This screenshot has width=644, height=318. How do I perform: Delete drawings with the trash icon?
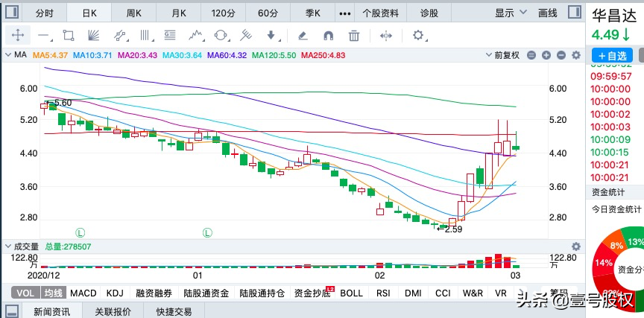354,36
